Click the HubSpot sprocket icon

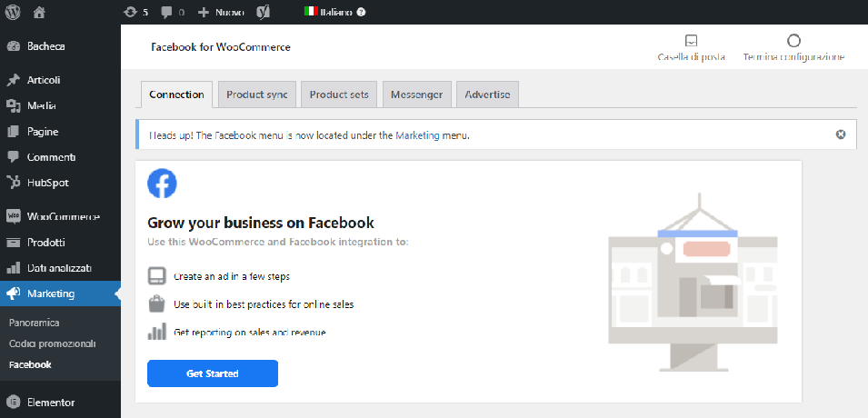(x=14, y=183)
